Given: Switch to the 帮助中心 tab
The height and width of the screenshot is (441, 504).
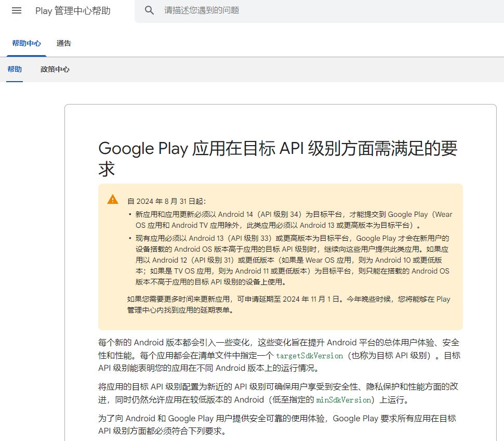Looking at the screenshot, I should pos(26,44).
